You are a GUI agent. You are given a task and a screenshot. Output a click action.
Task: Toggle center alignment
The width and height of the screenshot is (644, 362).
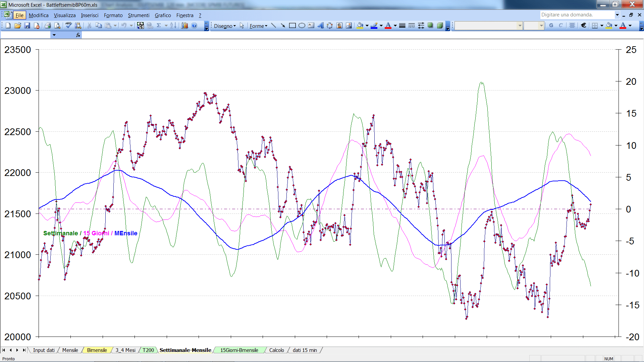(x=572, y=25)
